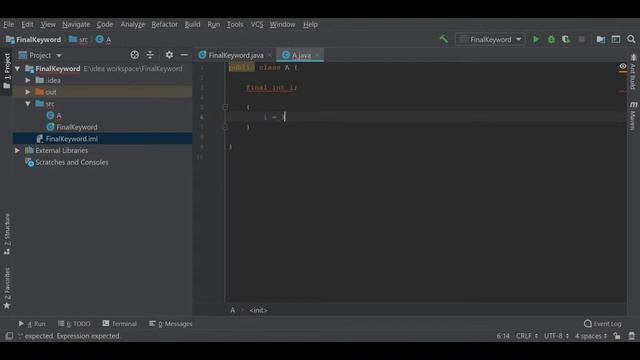Open the Ant Build side panel

pyautogui.click(x=633, y=72)
